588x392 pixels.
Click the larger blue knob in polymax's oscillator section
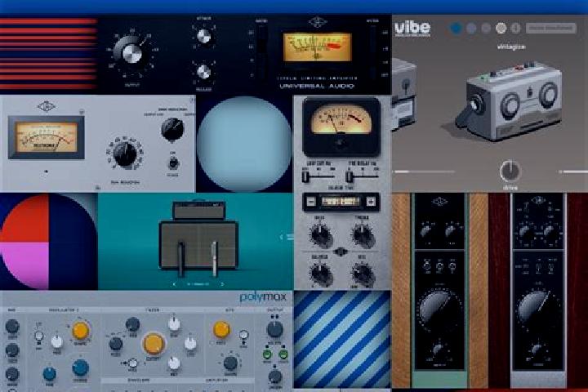[80, 368]
